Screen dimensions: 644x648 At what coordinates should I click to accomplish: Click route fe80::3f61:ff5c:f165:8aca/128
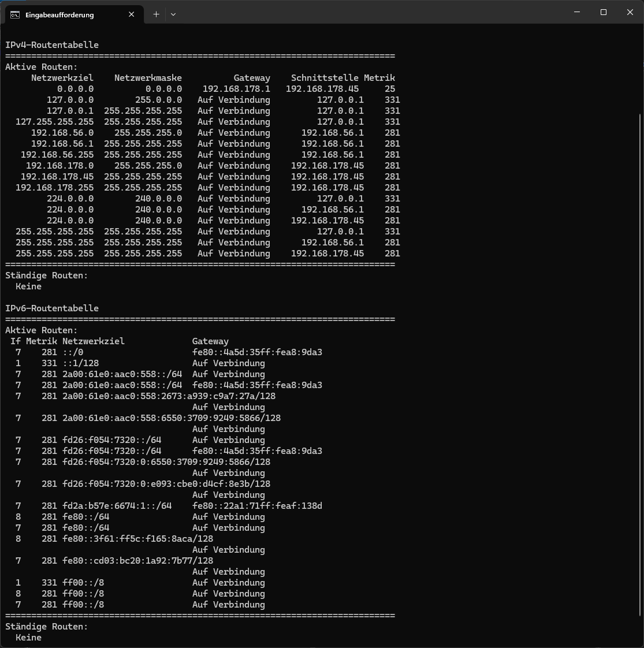[x=137, y=539]
